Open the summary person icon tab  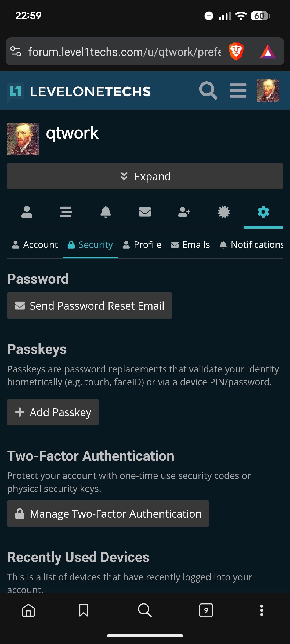(x=27, y=212)
